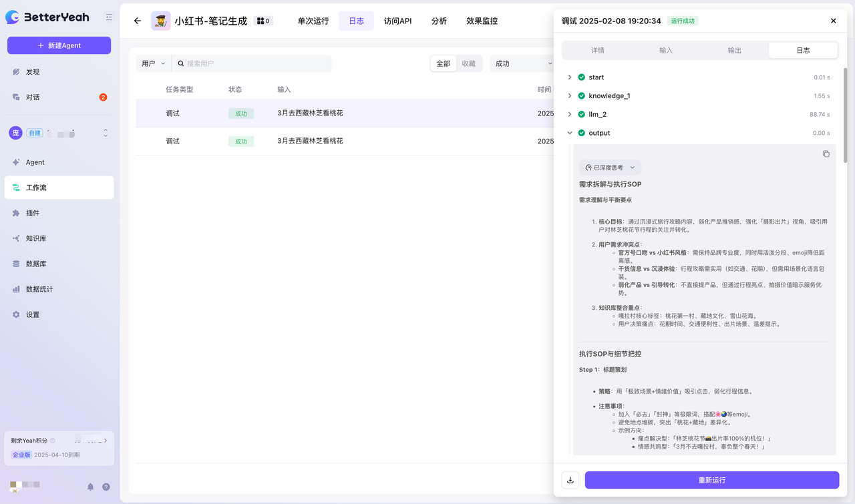Switch to the 输出 tab in panel
The height and width of the screenshot is (504, 855).
coord(734,50)
